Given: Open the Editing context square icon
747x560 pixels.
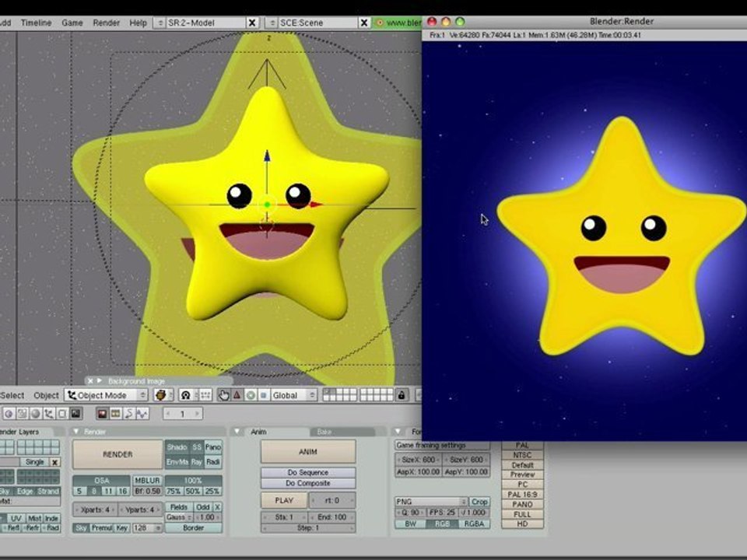Looking at the screenshot, I should pos(62,413).
